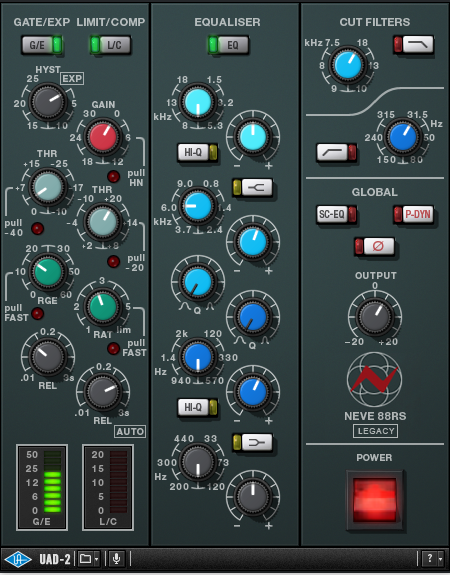Click the low-pass kHz cut filter knob

pos(348,65)
